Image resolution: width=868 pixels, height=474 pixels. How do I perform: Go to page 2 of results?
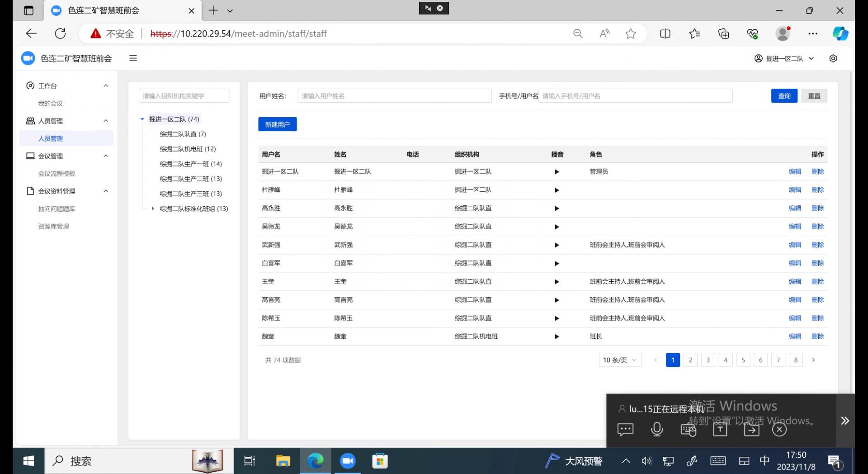(690, 360)
